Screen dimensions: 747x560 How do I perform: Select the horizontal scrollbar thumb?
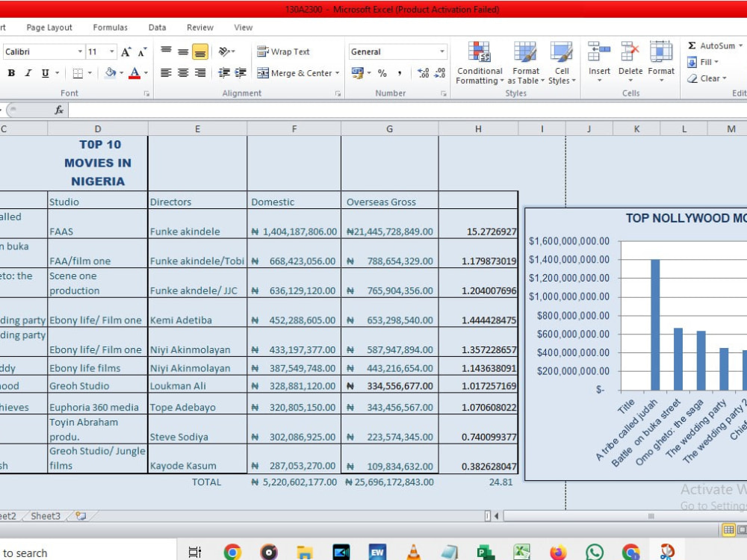click(x=651, y=516)
